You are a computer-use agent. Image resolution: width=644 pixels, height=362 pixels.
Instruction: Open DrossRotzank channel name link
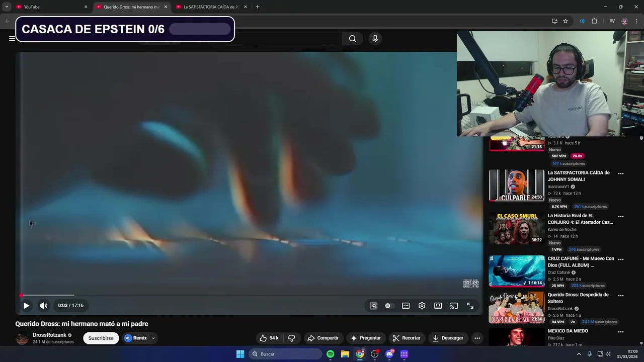[x=49, y=335]
